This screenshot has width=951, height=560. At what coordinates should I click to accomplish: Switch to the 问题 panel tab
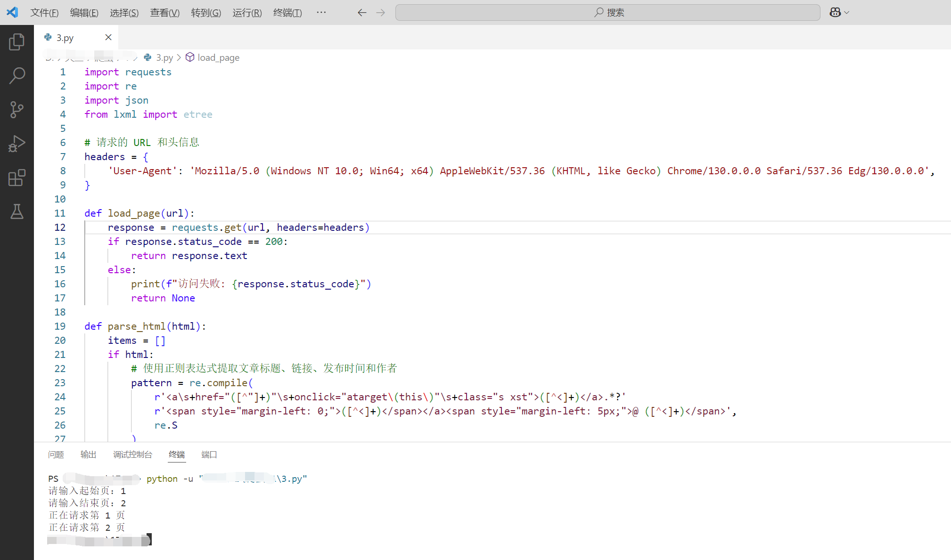[56, 454]
